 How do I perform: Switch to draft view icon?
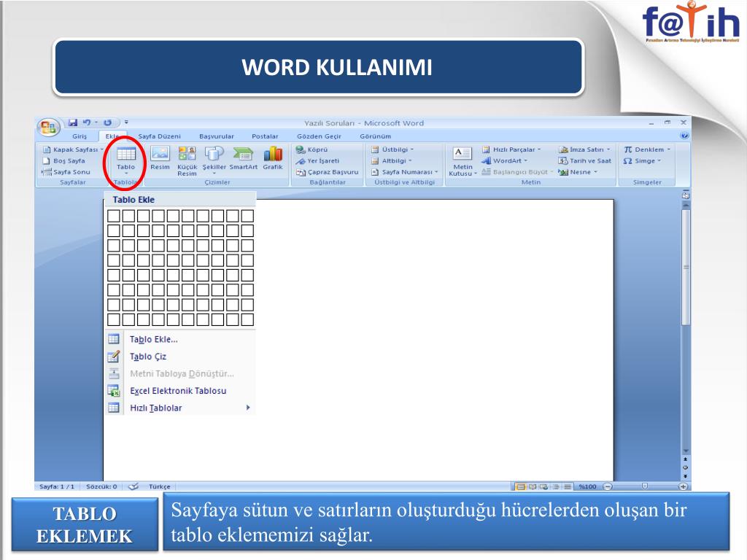(568, 486)
